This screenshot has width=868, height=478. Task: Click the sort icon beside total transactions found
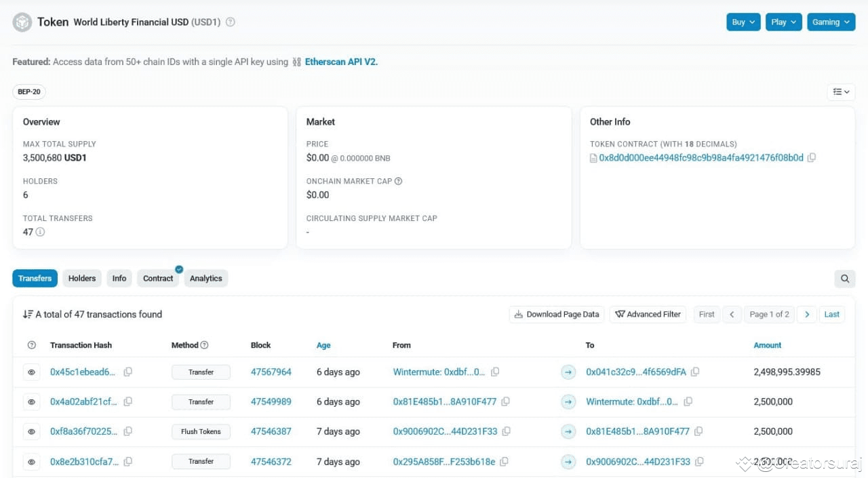[28, 314]
